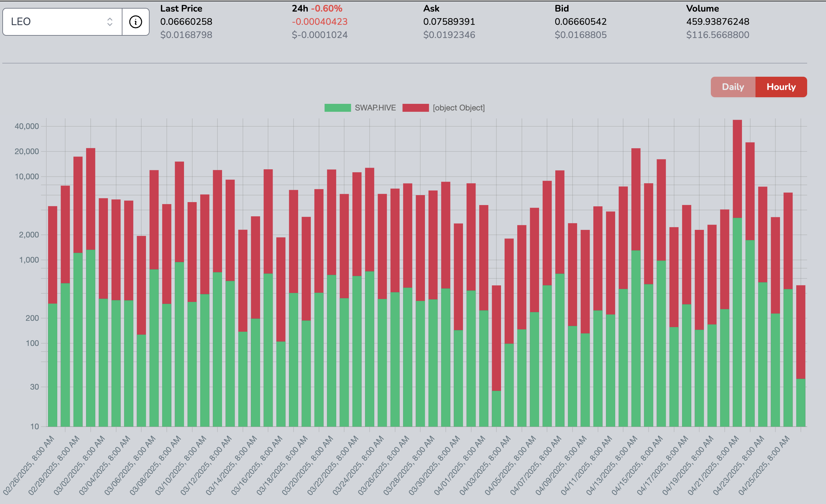Click the [object Object] legend label

[459, 107]
